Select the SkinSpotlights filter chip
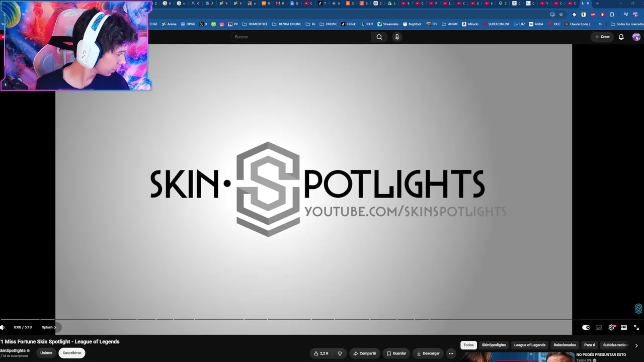644x362 pixels. (494, 345)
